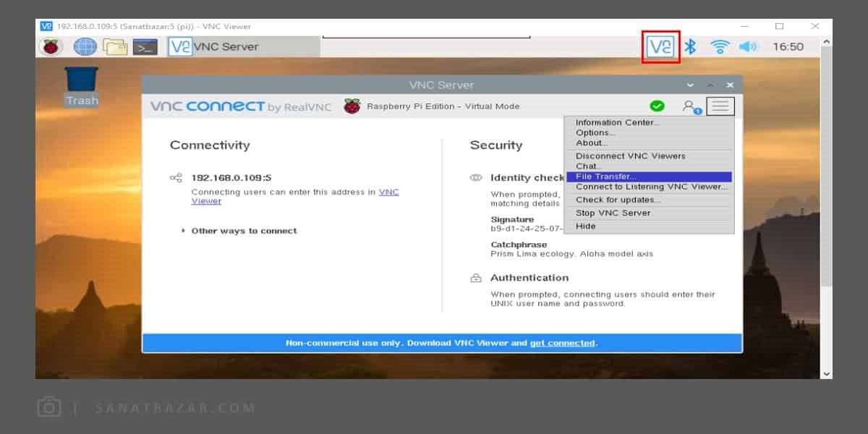Expand Other ways to connect
Viewport: 868px width, 434px height.
(x=239, y=231)
